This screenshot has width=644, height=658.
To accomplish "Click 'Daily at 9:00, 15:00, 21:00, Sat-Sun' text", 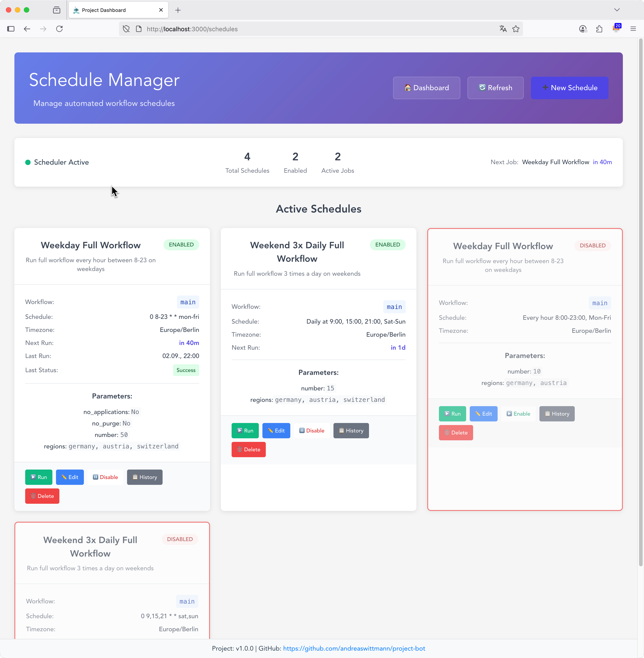I will [x=356, y=321].
